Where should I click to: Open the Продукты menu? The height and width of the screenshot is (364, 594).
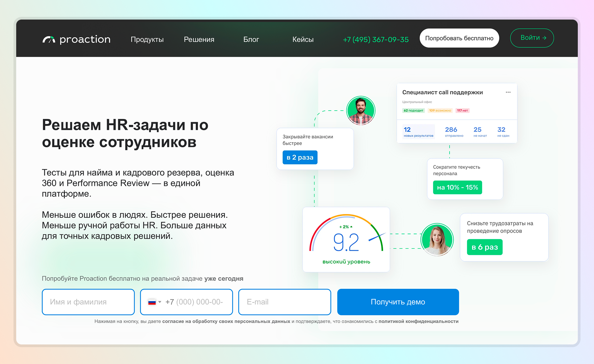[x=147, y=39]
